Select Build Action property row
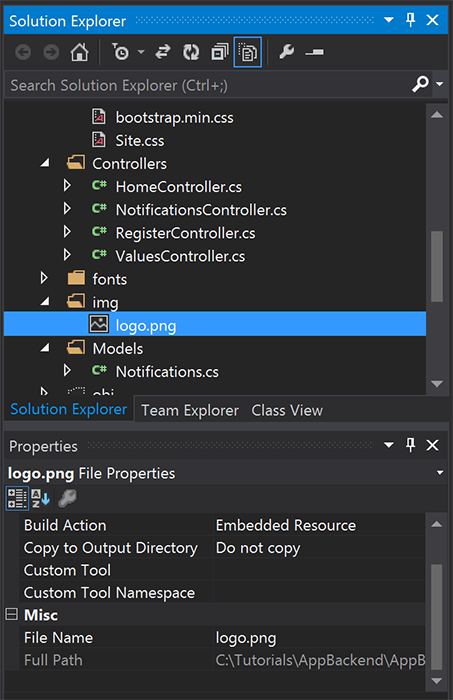 222,525
